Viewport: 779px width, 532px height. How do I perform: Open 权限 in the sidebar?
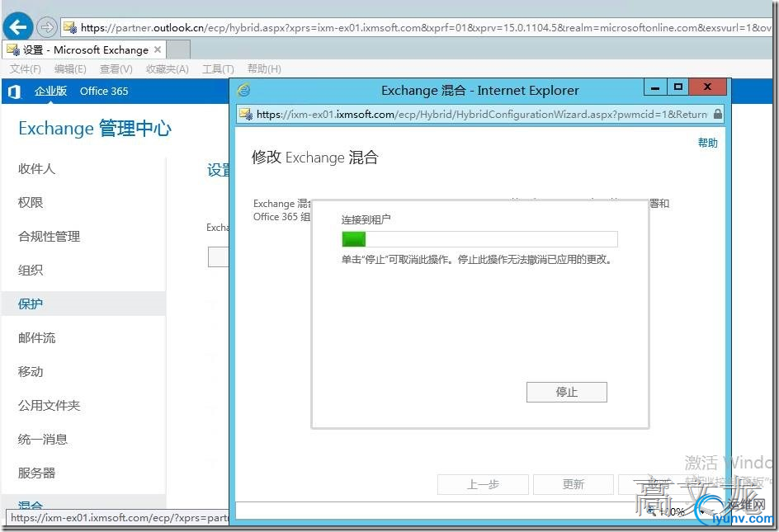[31, 203]
